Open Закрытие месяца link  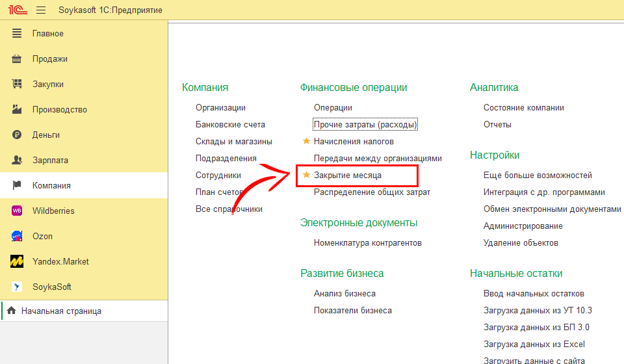348,175
